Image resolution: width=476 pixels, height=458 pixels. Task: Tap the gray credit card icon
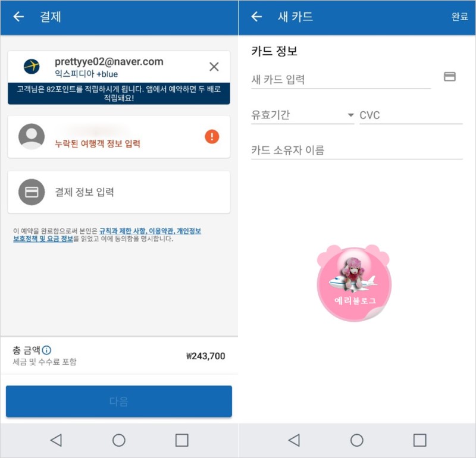32,192
